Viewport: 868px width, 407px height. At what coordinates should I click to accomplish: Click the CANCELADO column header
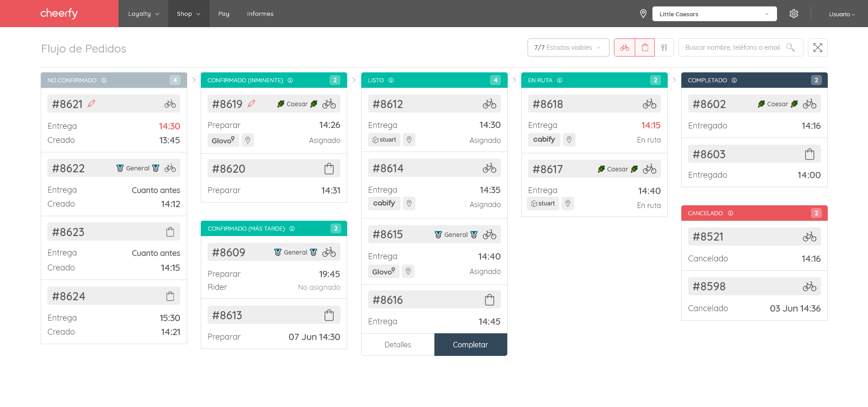pyautogui.click(x=755, y=213)
